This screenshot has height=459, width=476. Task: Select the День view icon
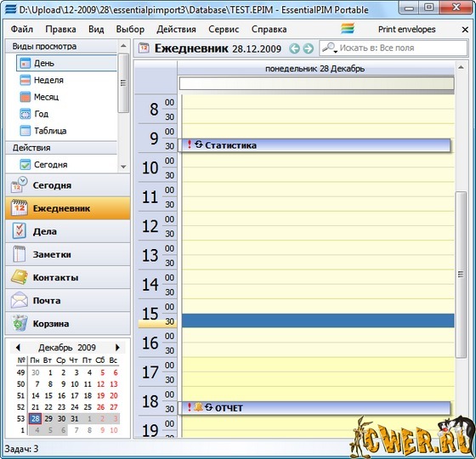25,63
